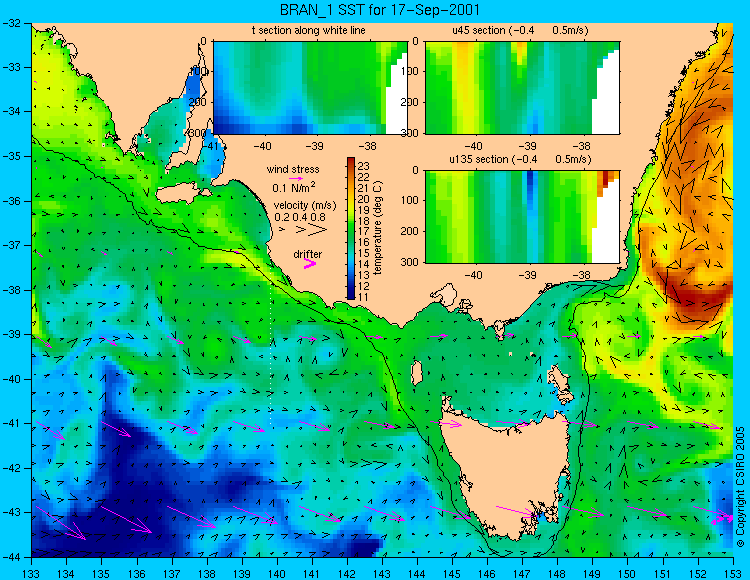Click main map latitude label -34
This screenshot has width=750, height=580.
point(11,112)
